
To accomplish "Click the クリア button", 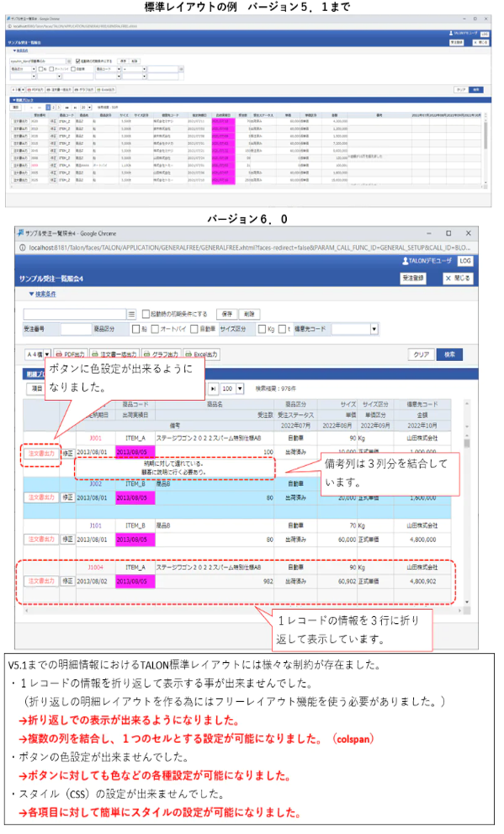I will (x=421, y=355).
